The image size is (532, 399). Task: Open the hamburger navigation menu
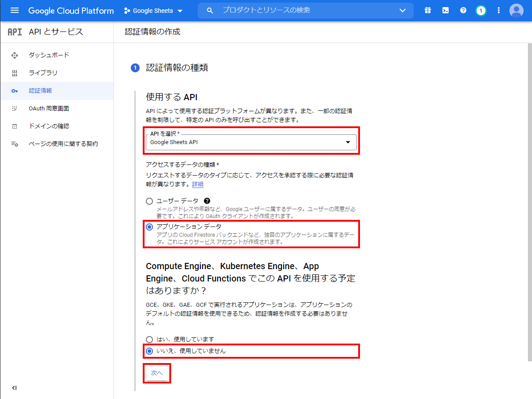tap(15, 11)
